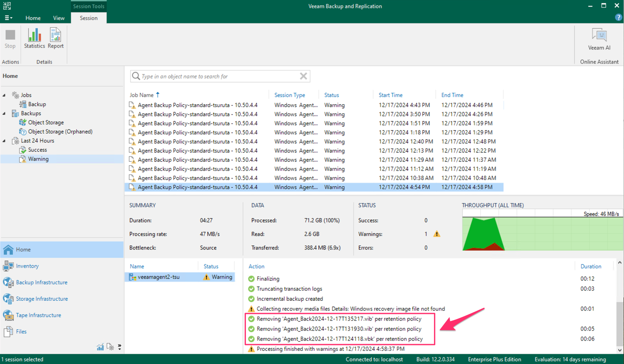Open Backup Infrastructure view
Viewport: 624px width, 364px height.
coord(62,282)
